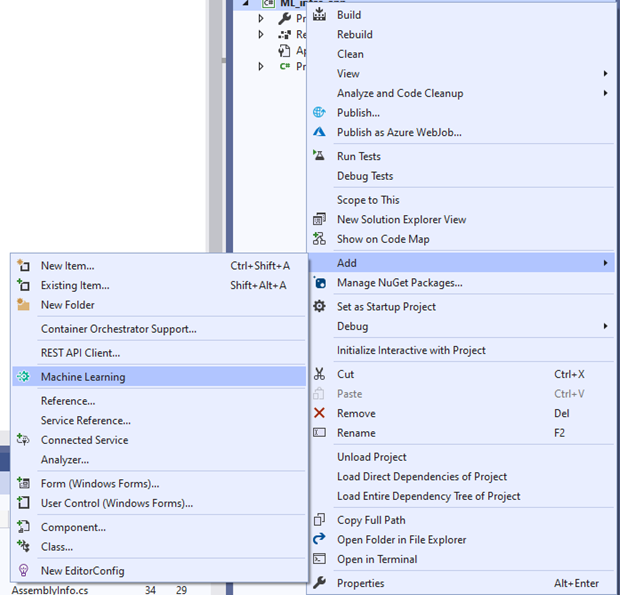Choose Service Reference entry
Viewport: 620px width, 595px height.
(159, 420)
